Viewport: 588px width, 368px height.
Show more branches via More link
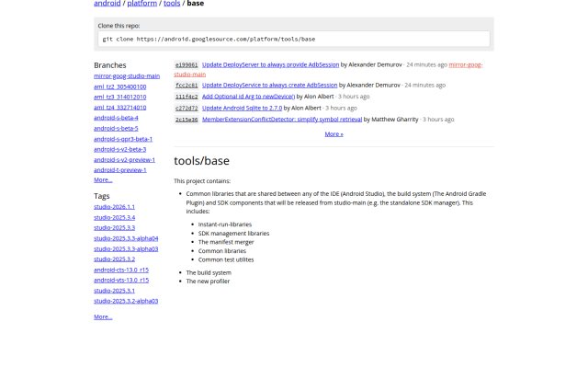103,180
